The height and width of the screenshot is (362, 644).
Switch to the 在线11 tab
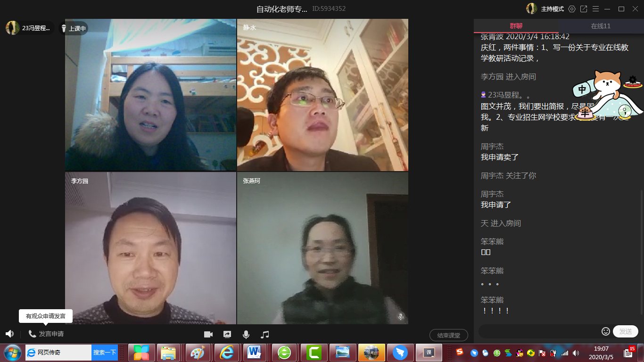[x=601, y=26]
